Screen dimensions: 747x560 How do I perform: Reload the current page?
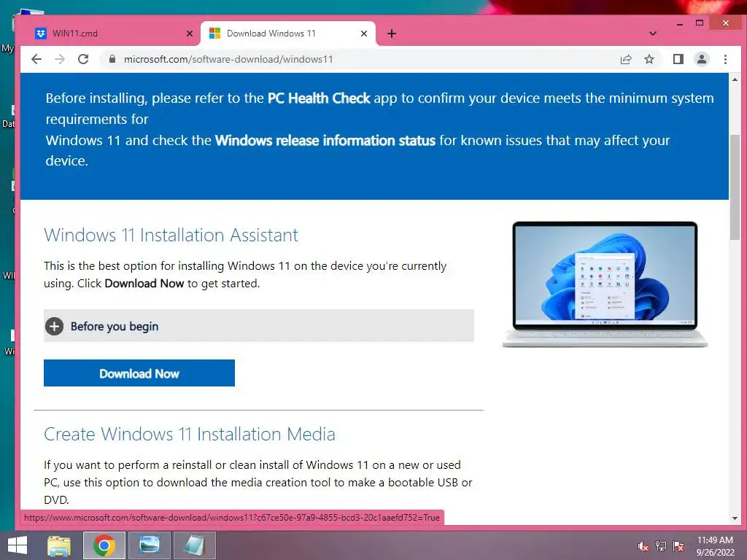point(83,59)
